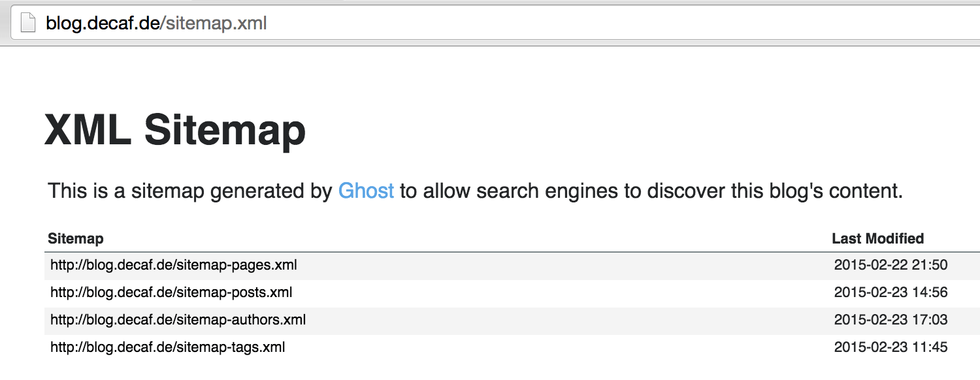The image size is (980, 380).
Task: Click the 2015-02-23 14:56 modified date
Action: pyautogui.click(x=891, y=293)
